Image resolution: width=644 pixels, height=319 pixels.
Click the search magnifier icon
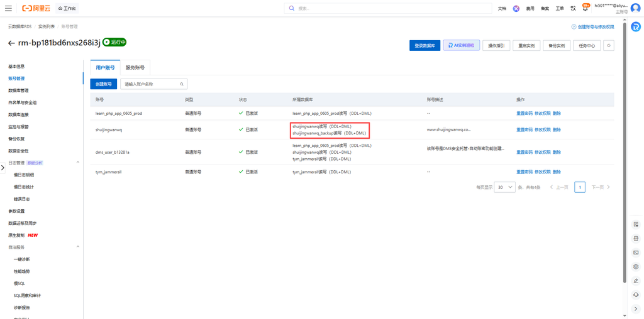point(292,8)
